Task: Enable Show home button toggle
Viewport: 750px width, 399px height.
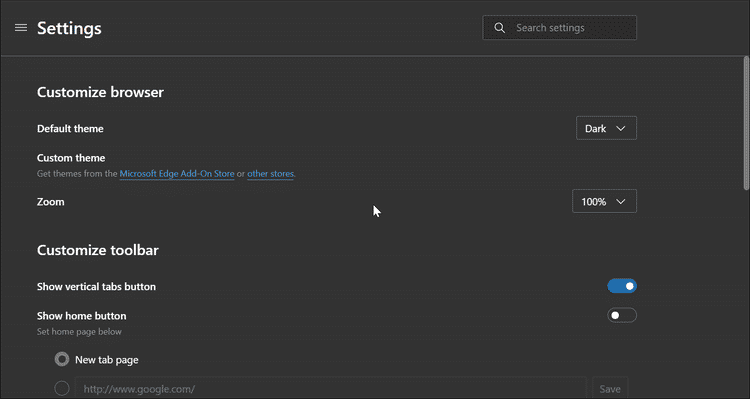Action: [x=622, y=315]
